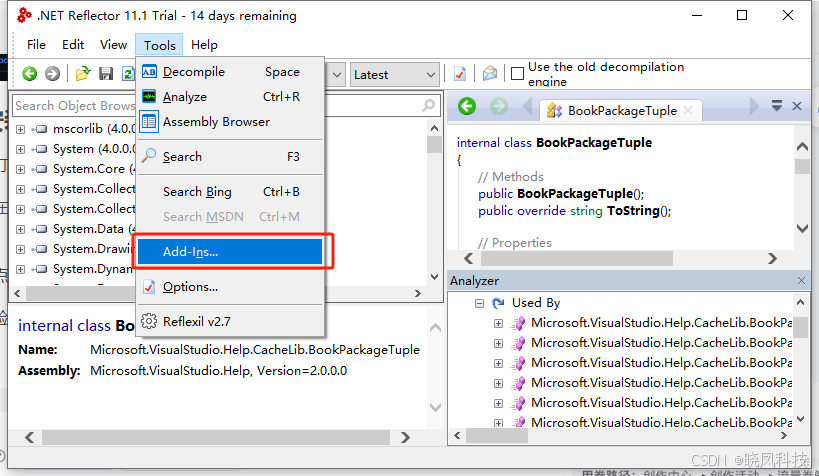This screenshot has width=819, height=476.
Task: Select Decompile menu entry
Action: coord(230,72)
